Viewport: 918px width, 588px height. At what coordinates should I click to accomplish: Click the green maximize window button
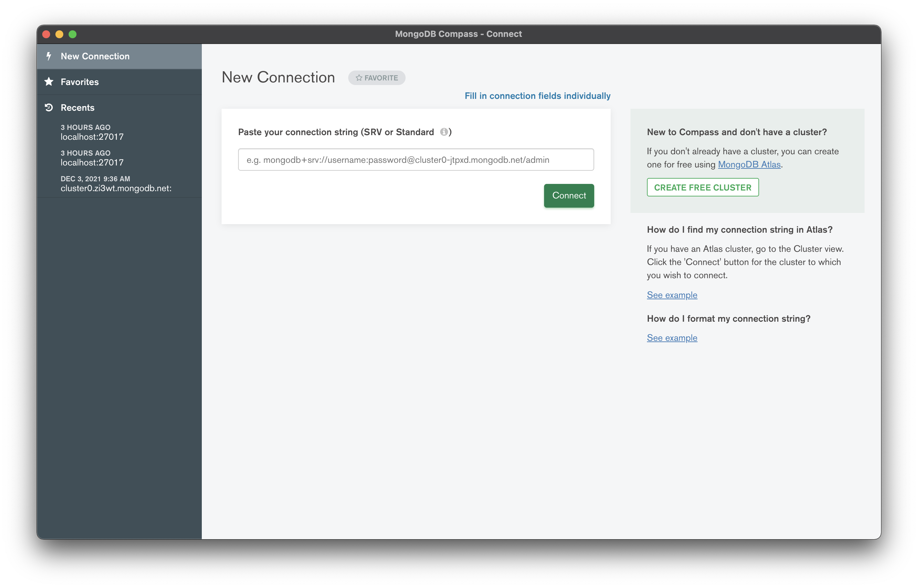click(73, 34)
